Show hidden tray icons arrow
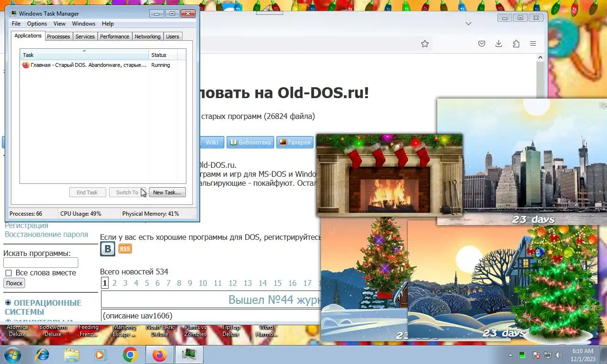 click(510, 355)
